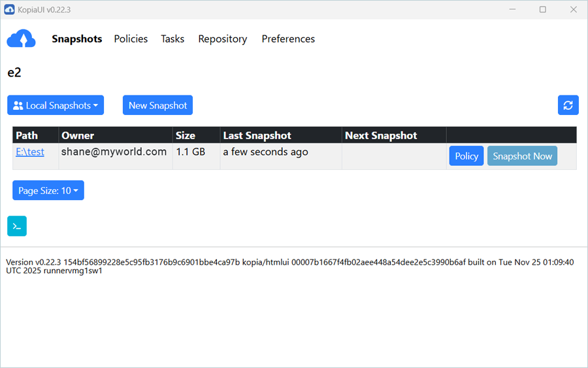Sort by the Last Snapshot column header

257,135
